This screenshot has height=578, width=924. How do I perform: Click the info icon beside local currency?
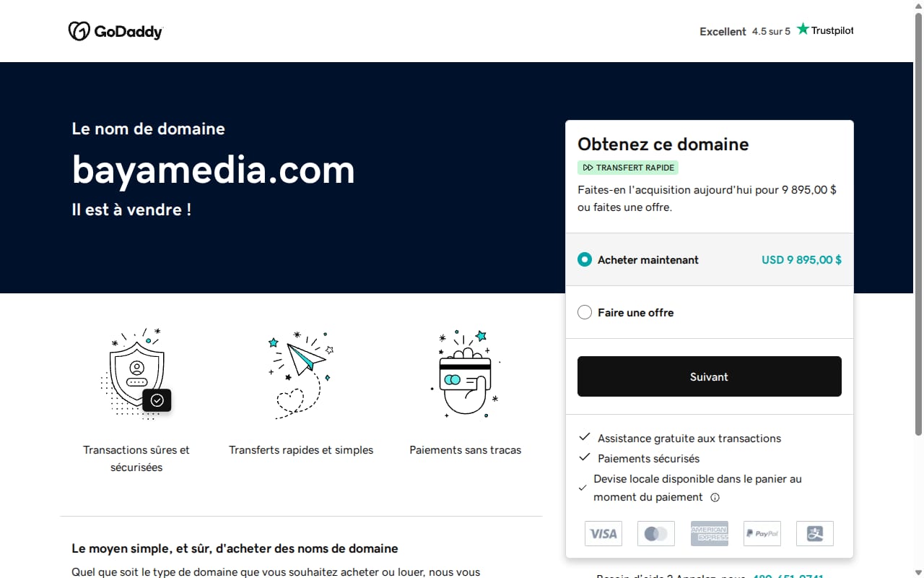(715, 497)
